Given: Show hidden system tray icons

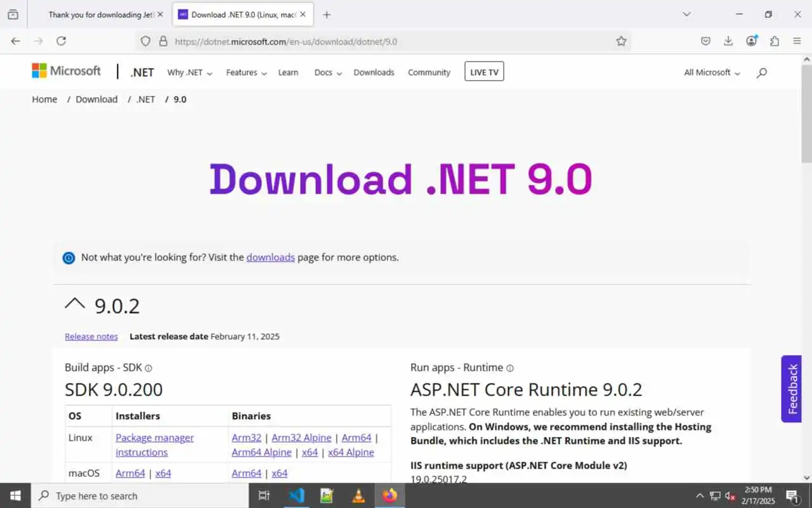Looking at the screenshot, I should pos(700,496).
